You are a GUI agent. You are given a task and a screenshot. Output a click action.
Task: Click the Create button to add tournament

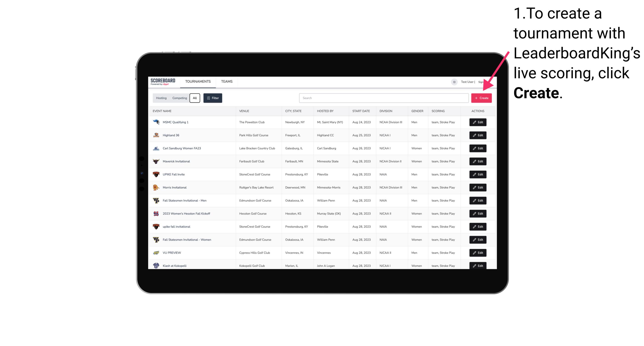click(x=481, y=98)
